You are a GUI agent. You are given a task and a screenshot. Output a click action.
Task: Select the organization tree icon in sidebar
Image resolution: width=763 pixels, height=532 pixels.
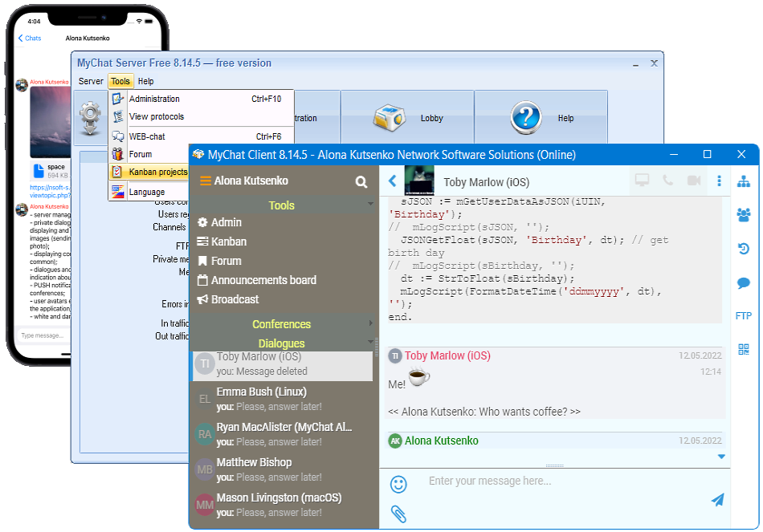(743, 181)
